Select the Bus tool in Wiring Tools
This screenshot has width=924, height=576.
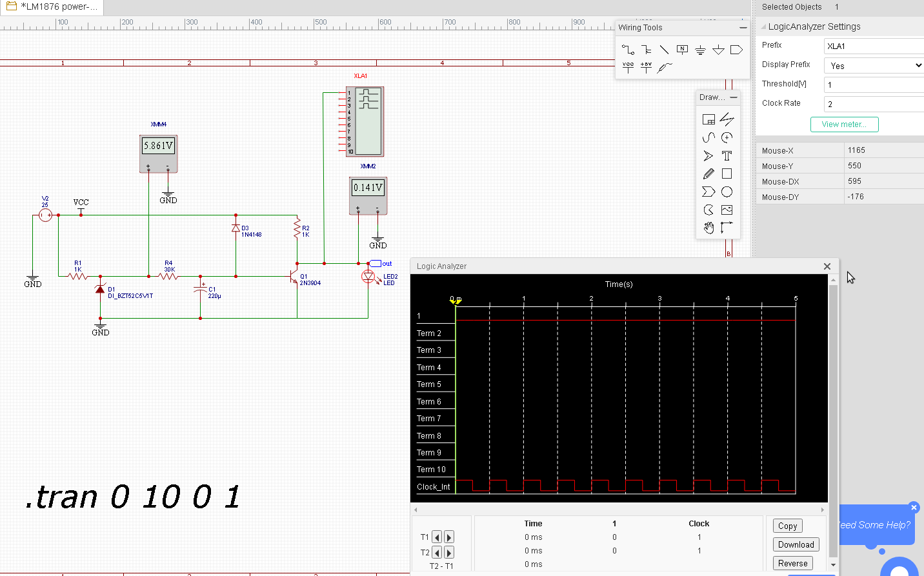(646, 50)
